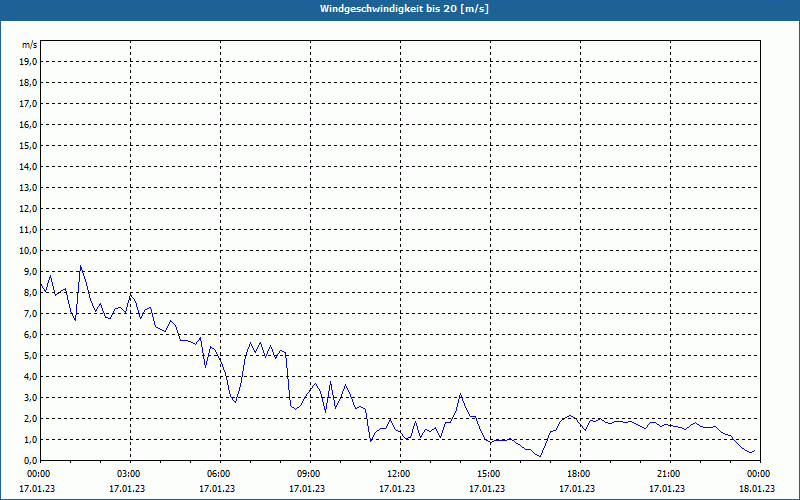
Task: Click the '21:00' time label
Action: coord(670,474)
